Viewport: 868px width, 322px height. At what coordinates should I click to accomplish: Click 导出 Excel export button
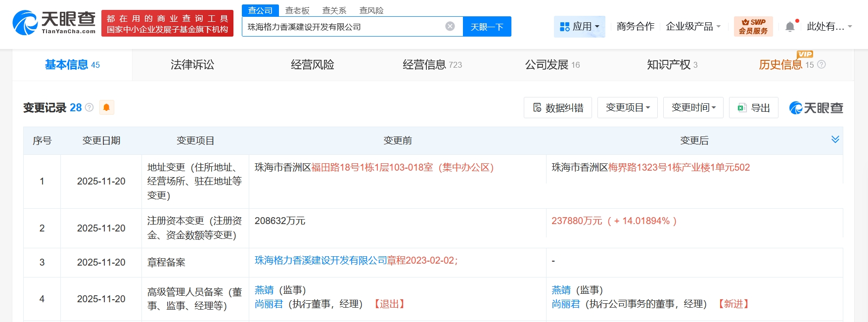click(x=753, y=108)
